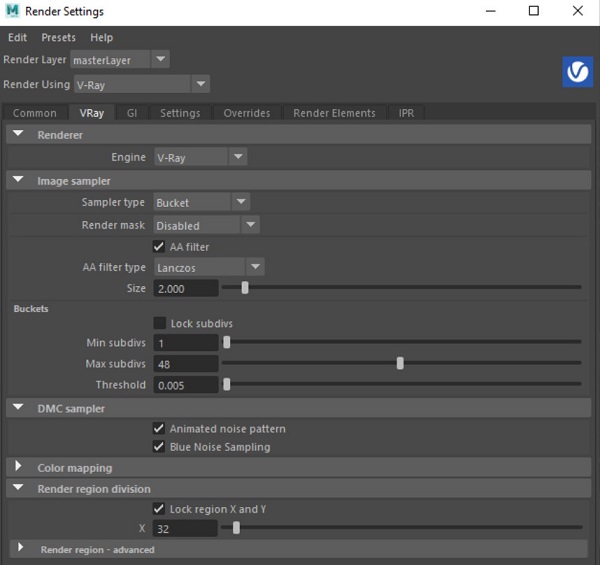Expand Render region - advanced section
The height and width of the screenshot is (565, 600).
point(18,549)
